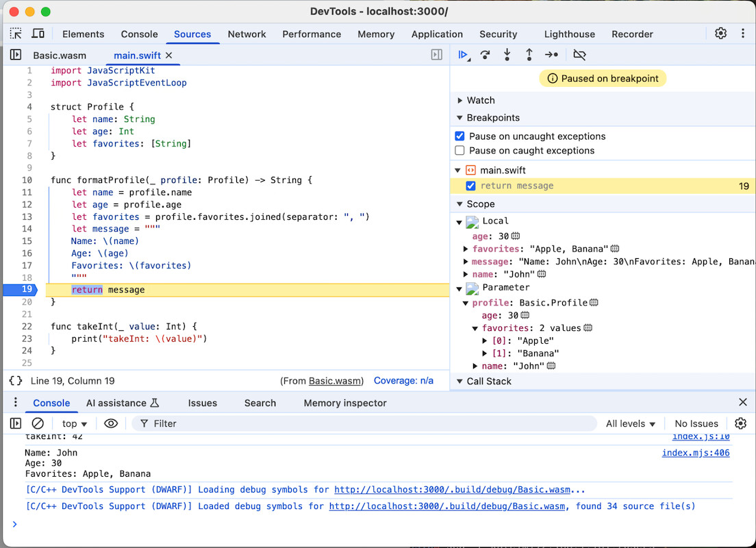756x548 pixels.
Task: Collapse the main.swift breakpoint group
Action: point(457,171)
